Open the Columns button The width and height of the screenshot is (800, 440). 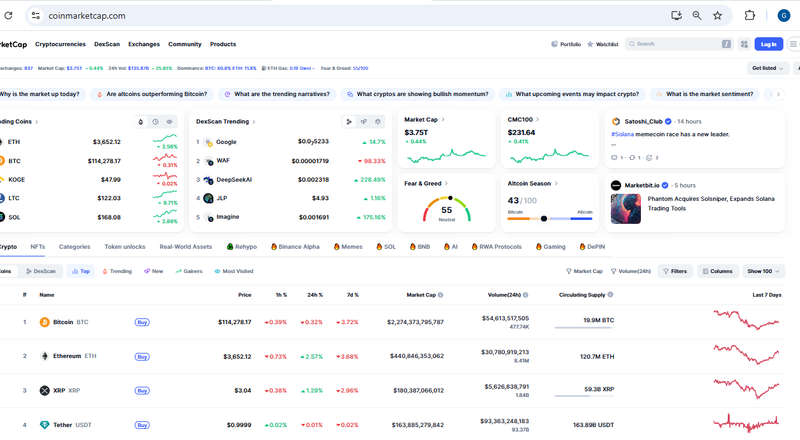tap(717, 272)
